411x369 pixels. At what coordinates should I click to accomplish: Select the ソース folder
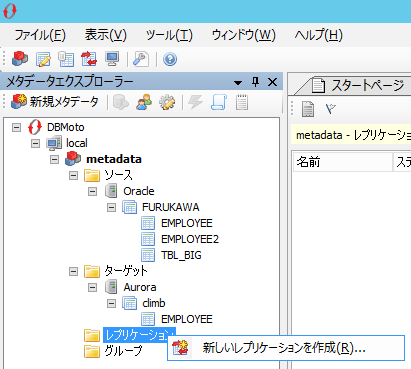tap(118, 175)
